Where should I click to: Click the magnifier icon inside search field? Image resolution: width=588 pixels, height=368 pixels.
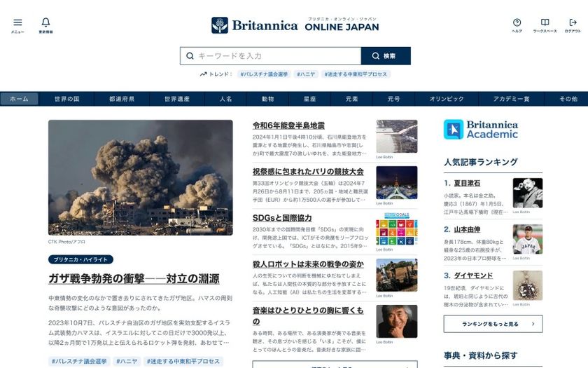tap(190, 56)
